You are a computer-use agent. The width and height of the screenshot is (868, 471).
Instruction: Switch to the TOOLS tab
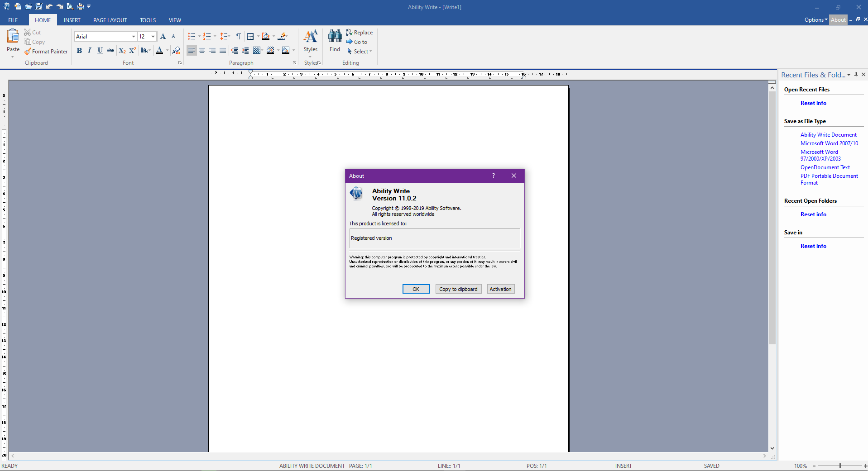pyautogui.click(x=148, y=20)
